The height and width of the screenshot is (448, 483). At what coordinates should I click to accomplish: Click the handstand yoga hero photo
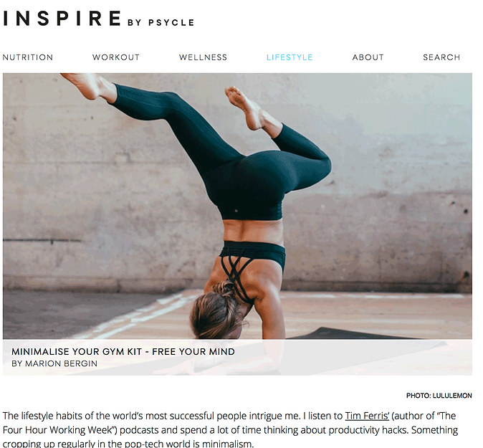click(237, 206)
